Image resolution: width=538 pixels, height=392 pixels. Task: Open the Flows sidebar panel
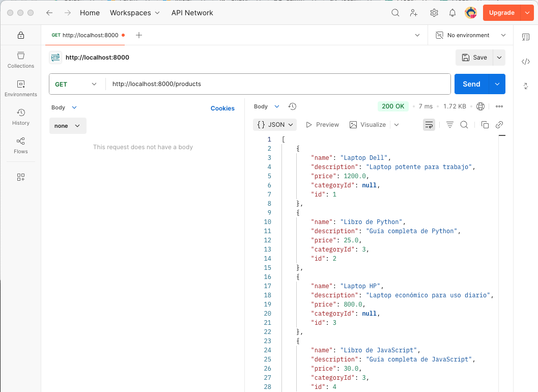[x=21, y=146]
